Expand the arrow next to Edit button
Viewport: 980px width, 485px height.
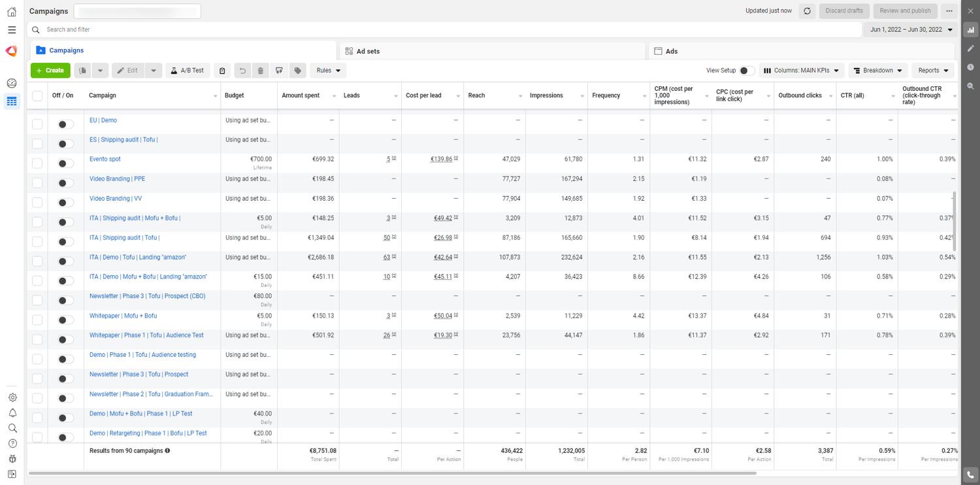click(154, 71)
